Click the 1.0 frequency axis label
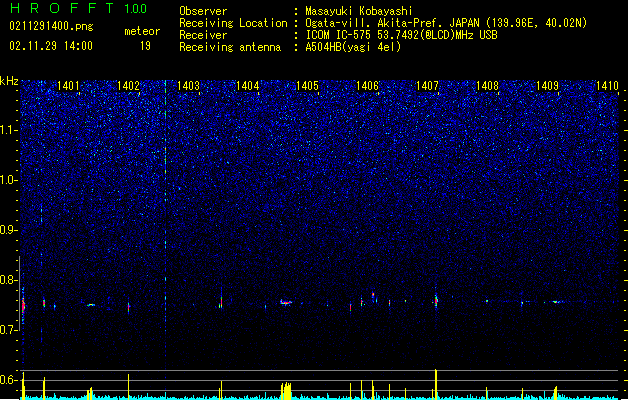This screenshot has width=629, height=400. pyautogui.click(x=8, y=180)
